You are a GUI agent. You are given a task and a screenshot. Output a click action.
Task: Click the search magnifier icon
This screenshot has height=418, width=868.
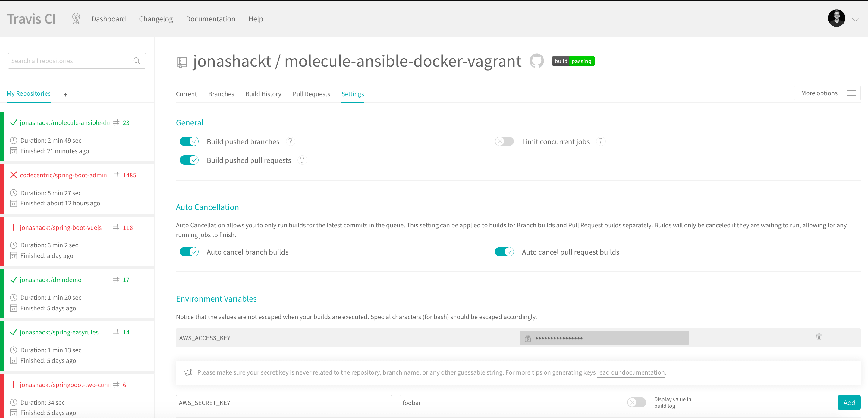tap(137, 61)
